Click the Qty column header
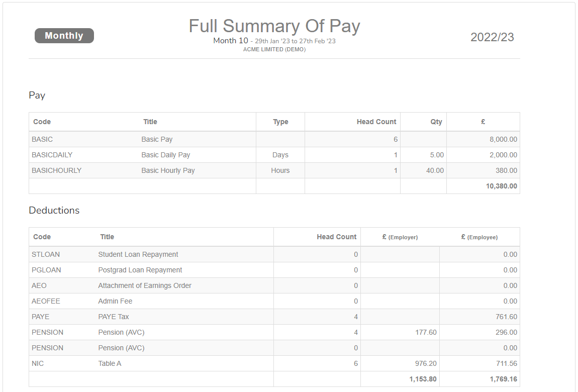Viewport: 578px width, 392px height. tap(436, 122)
